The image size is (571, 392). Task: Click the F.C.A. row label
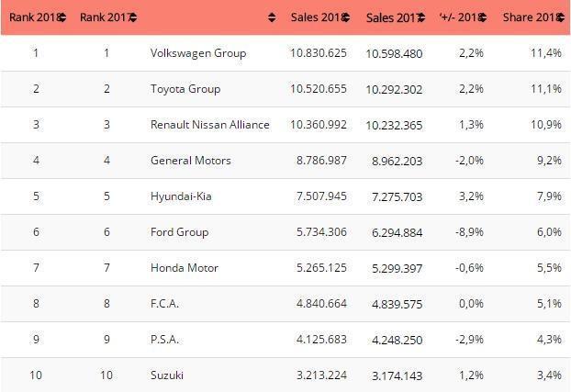coord(164,304)
